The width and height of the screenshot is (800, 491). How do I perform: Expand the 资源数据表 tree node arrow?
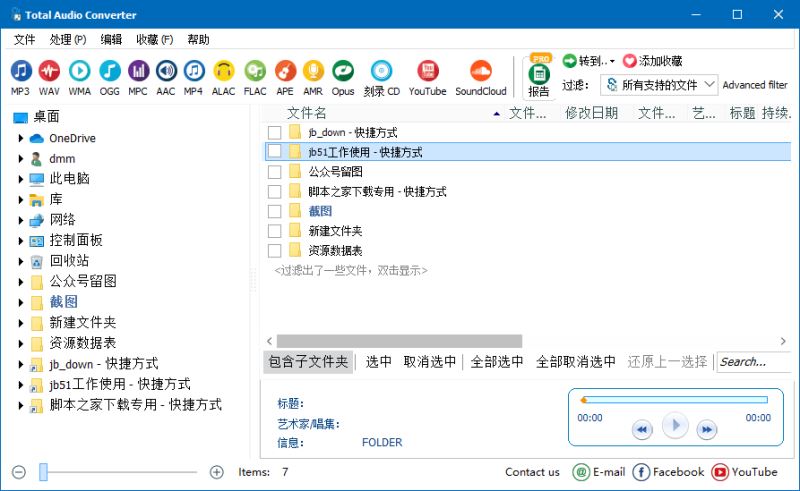coord(20,343)
